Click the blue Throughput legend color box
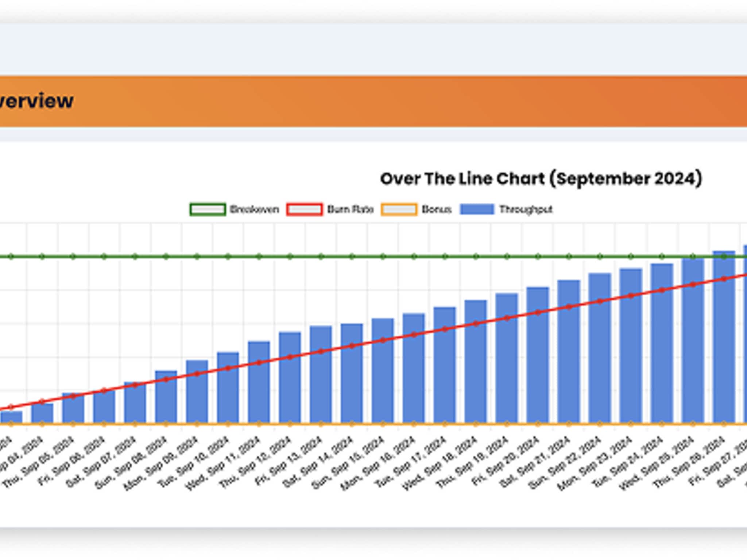The image size is (747, 560). 477,210
